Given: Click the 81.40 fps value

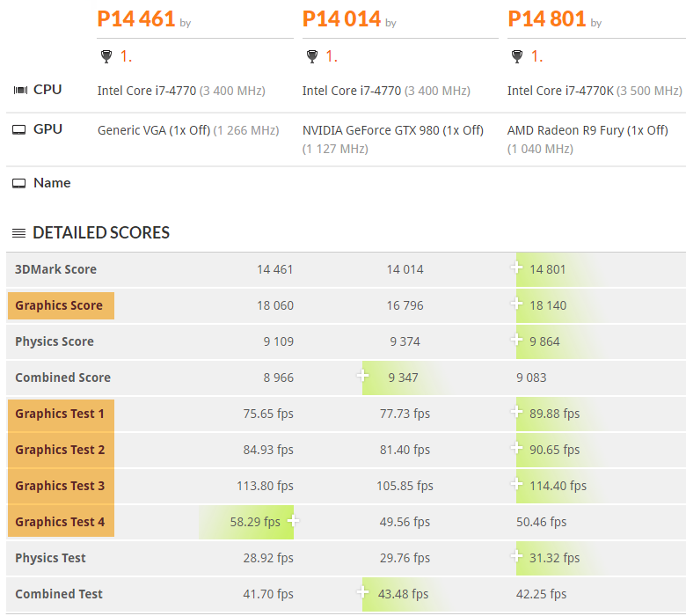Looking at the screenshot, I should [x=405, y=450].
